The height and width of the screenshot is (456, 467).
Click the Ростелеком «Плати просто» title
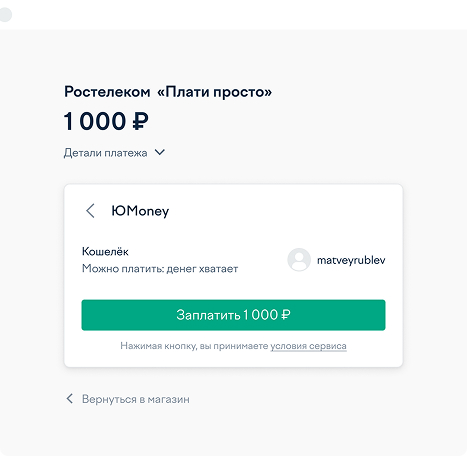point(168,92)
